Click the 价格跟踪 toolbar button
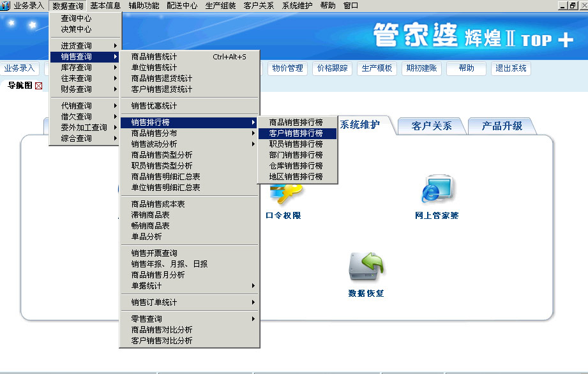 332,68
